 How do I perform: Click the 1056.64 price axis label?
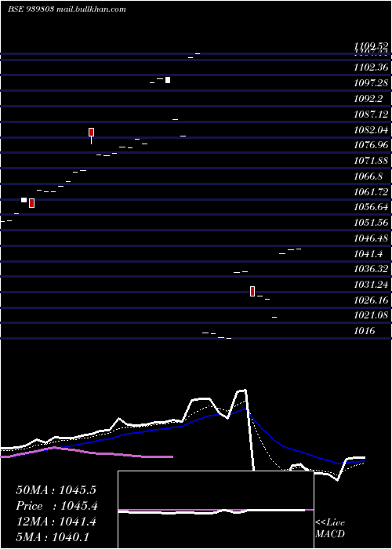[371, 207]
